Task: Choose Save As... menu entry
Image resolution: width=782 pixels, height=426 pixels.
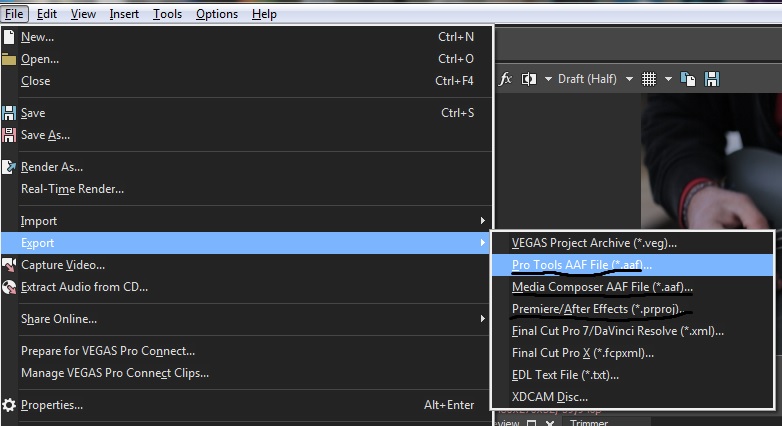Action: 247,135
